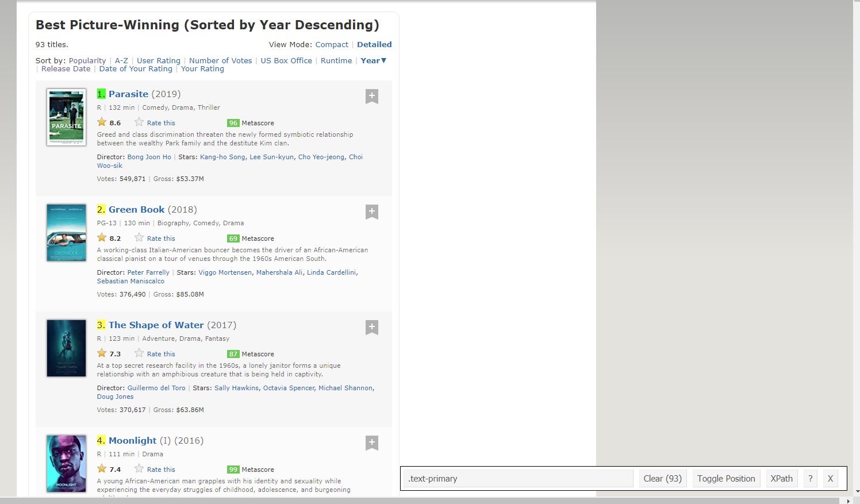Click 'Rate this' for Moonlight
Viewport: 860px width, 504px height.
[x=161, y=470]
